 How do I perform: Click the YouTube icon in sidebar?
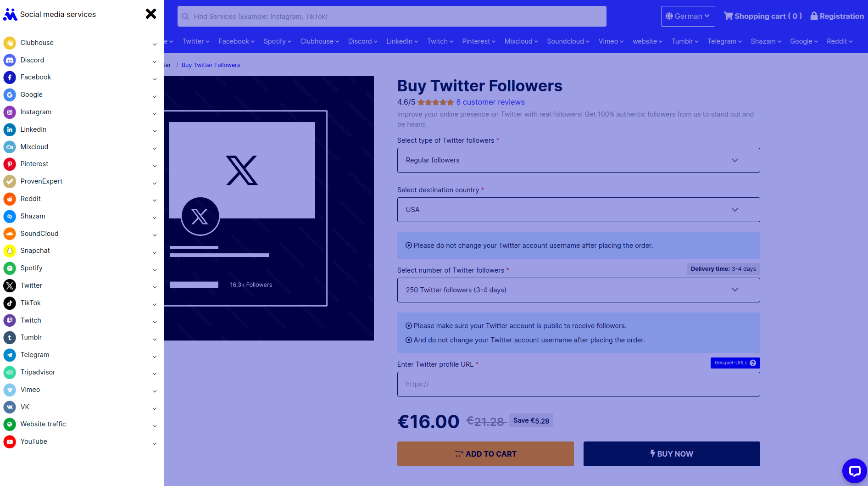point(10,442)
